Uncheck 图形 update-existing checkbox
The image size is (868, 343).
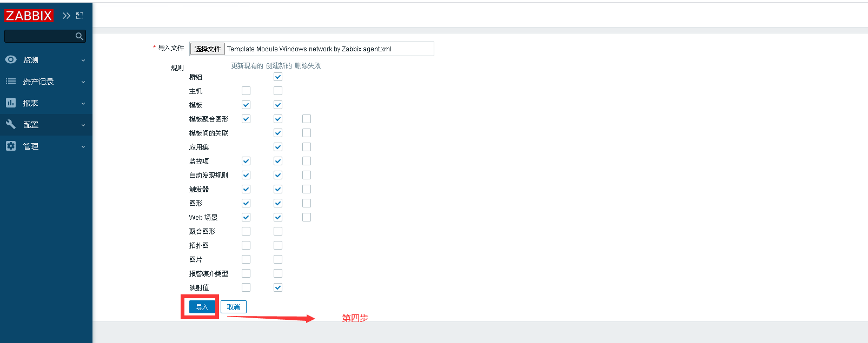coord(246,203)
